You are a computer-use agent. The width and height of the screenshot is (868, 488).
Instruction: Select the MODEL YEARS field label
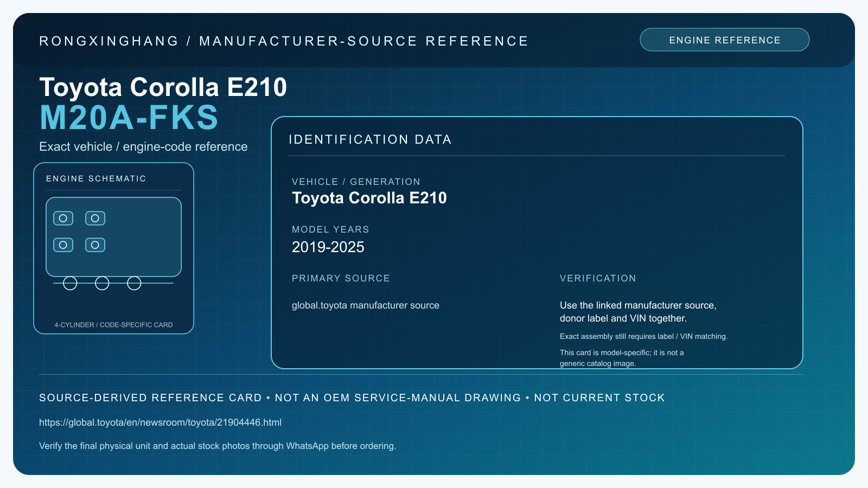[x=330, y=229]
